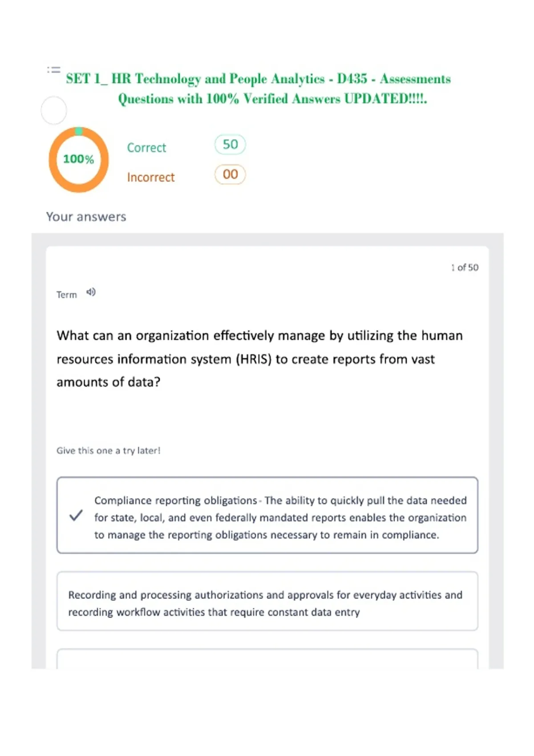The image size is (534, 756).
Task: Select the partially visible third answer card
Action: coord(267,659)
